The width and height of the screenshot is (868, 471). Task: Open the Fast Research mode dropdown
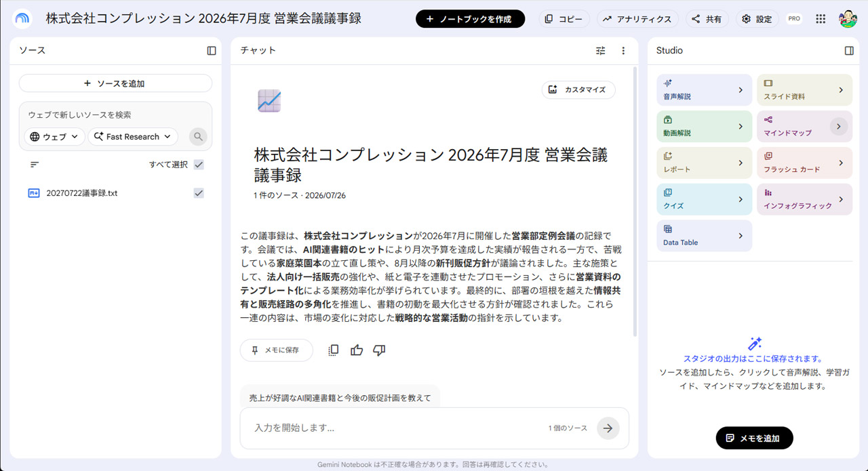pos(133,137)
